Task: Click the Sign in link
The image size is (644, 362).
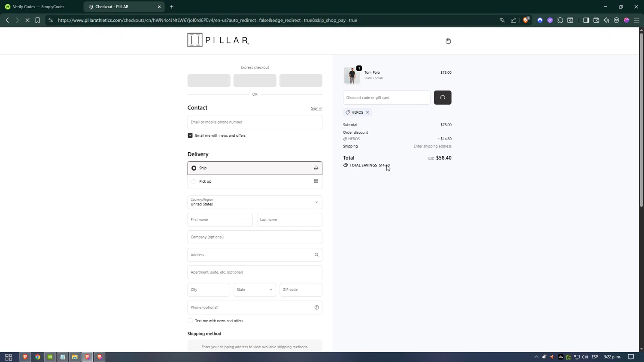Action: (x=316, y=109)
